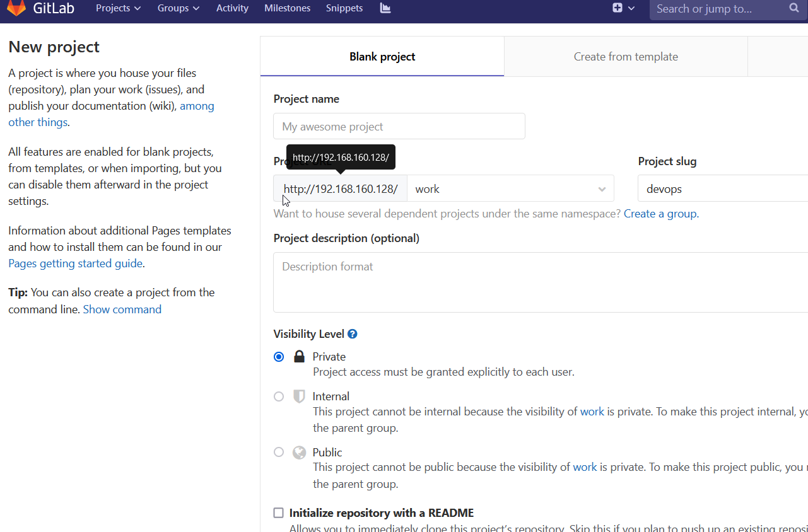Open Snippets in the top bar
The width and height of the screenshot is (808, 532).
click(344, 8)
